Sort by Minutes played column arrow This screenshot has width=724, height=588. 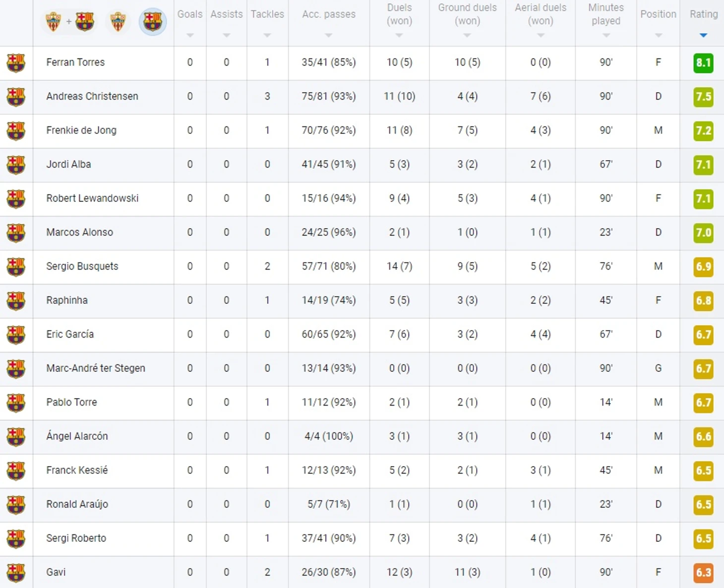click(x=606, y=35)
